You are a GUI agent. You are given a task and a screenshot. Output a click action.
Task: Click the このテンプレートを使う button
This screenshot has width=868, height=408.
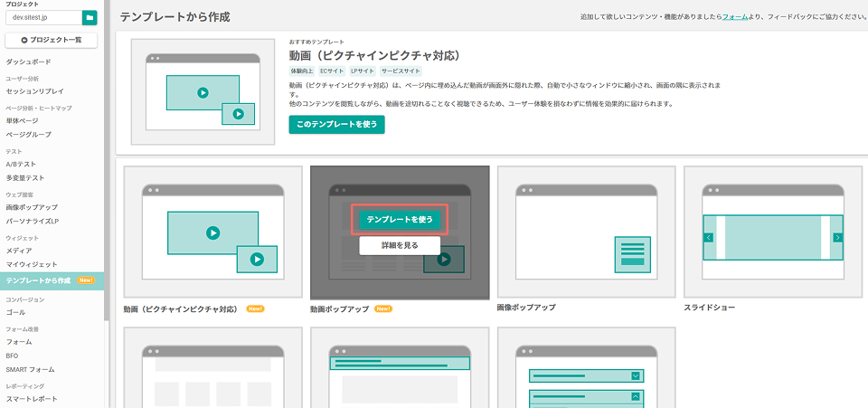336,125
